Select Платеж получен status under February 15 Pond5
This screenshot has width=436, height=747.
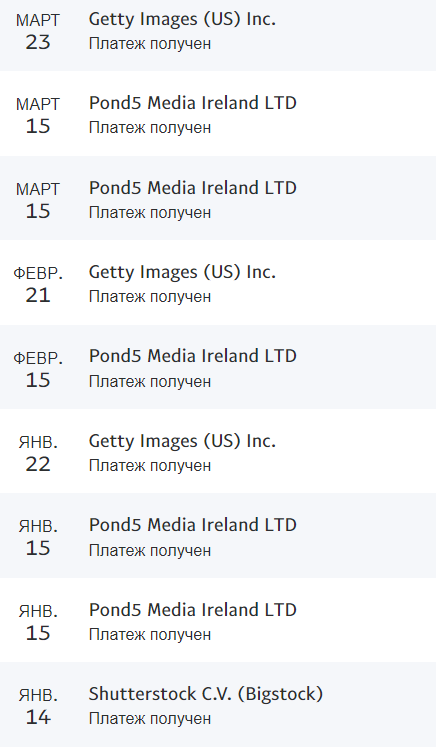point(150,382)
